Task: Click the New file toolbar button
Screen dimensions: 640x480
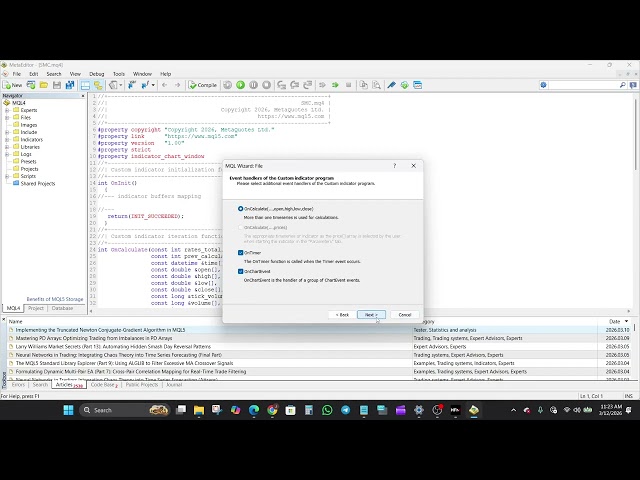Action: coord(12,85)
